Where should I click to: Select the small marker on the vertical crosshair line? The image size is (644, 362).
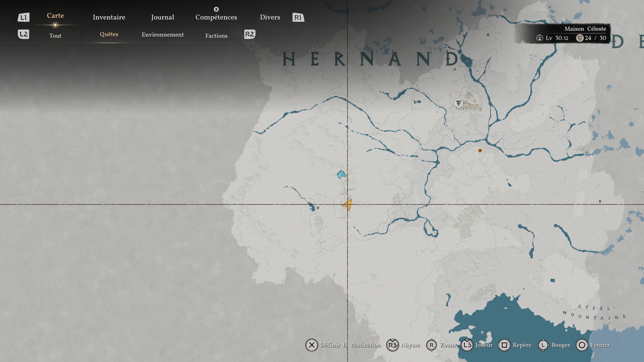pyautogui.click(x=347, y=187)
